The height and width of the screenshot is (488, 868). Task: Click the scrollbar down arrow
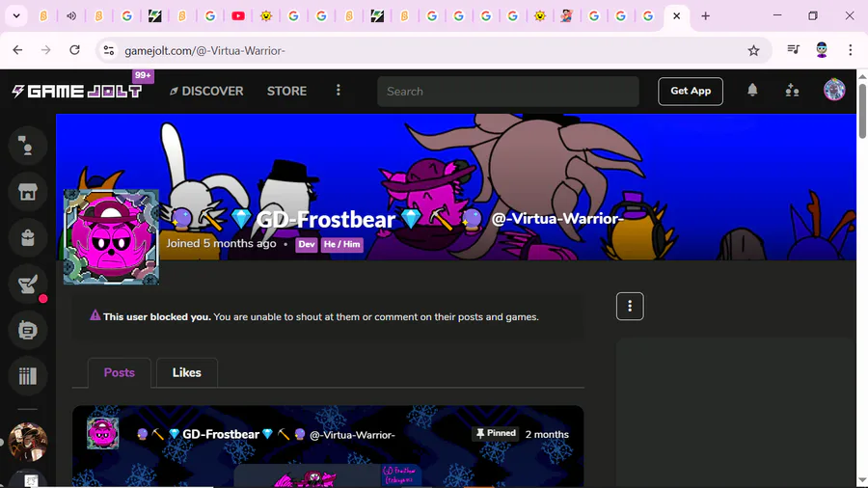point(862,481)
